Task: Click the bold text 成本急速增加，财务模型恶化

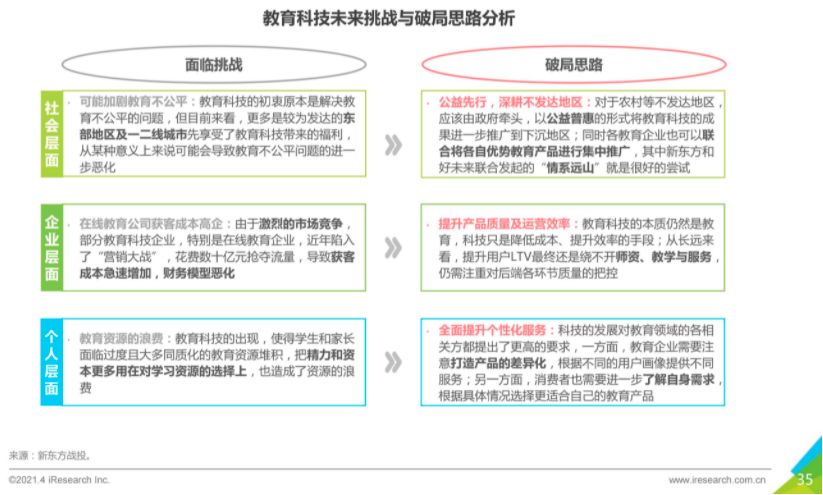Action: point(157,273)
